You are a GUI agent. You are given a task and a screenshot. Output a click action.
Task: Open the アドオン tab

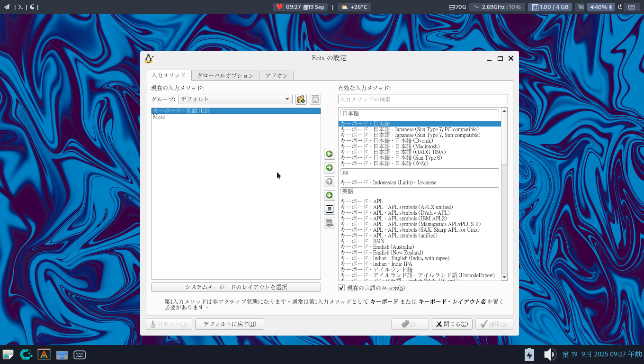coord(277,75)
